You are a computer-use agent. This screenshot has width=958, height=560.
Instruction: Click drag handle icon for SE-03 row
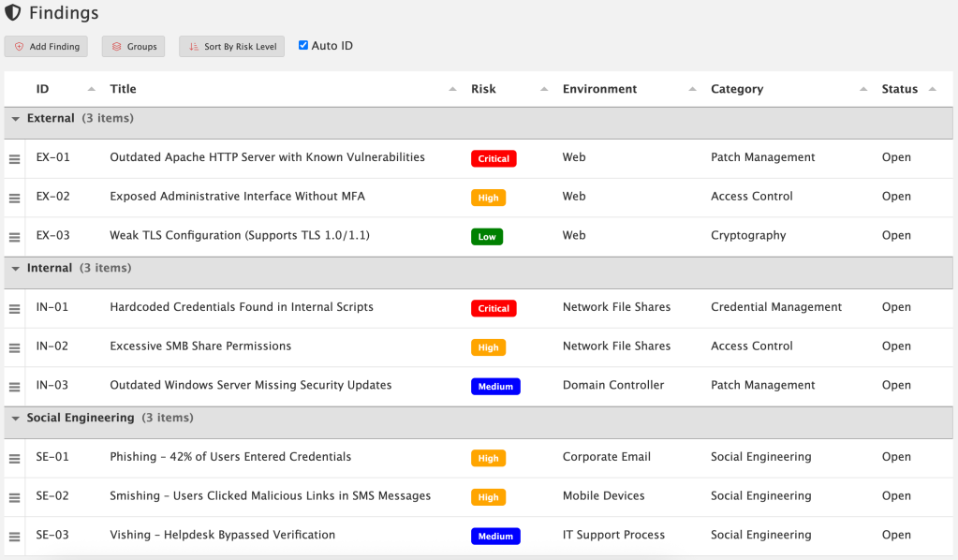point(14,537)
